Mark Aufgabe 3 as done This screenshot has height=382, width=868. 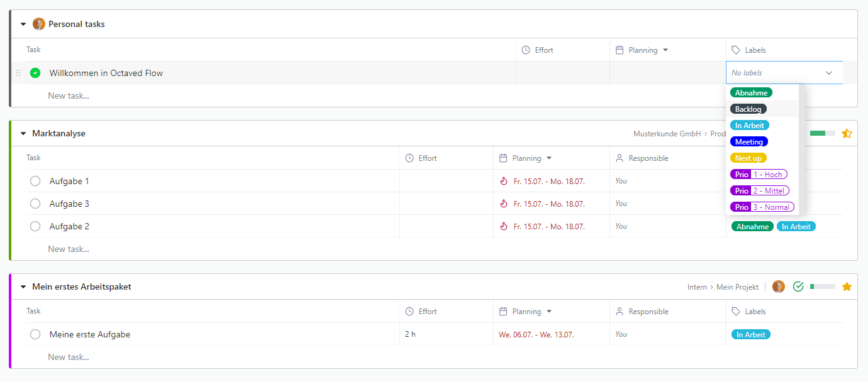pos(35,204)
